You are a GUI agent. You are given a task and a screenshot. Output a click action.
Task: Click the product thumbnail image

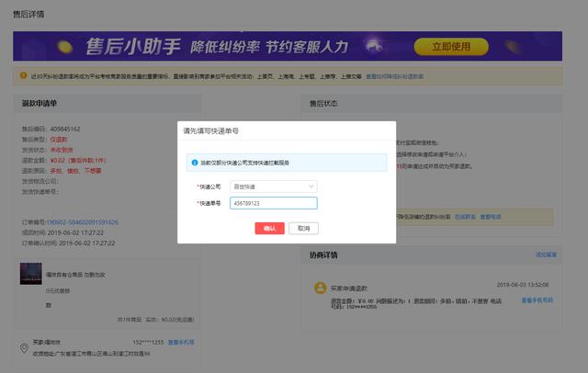(33, 274)
